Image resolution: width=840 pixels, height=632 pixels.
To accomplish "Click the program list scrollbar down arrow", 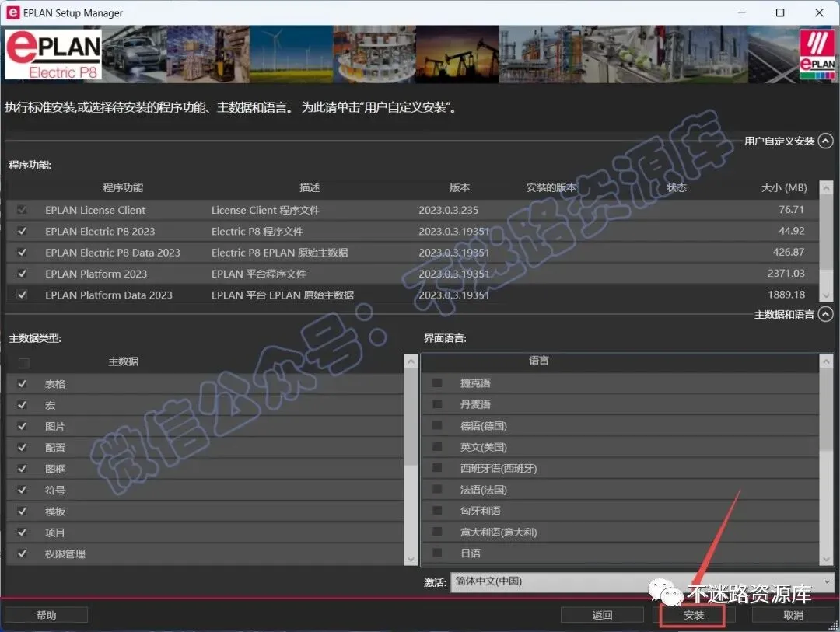I will pos(826,295).
